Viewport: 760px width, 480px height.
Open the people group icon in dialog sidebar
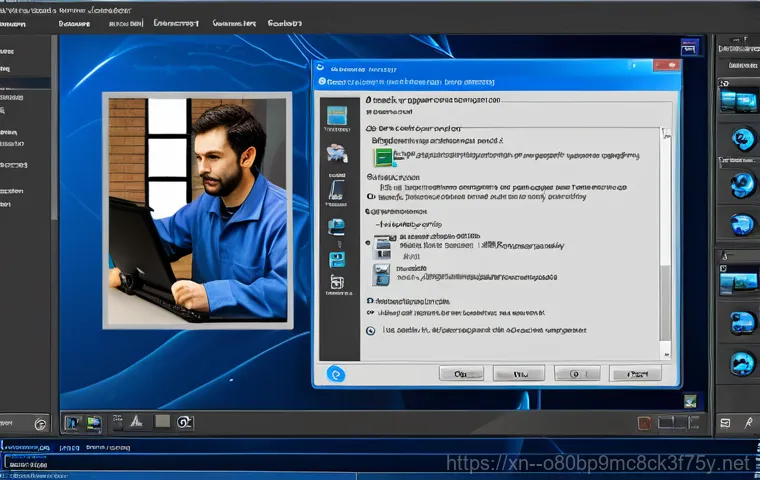337,154
